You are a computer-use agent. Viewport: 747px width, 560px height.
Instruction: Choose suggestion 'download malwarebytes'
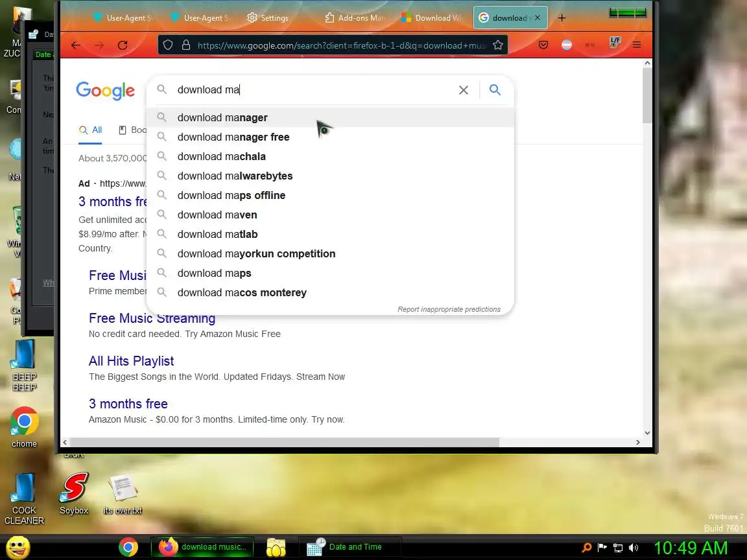pyautogui.click(x=331, y=176)
